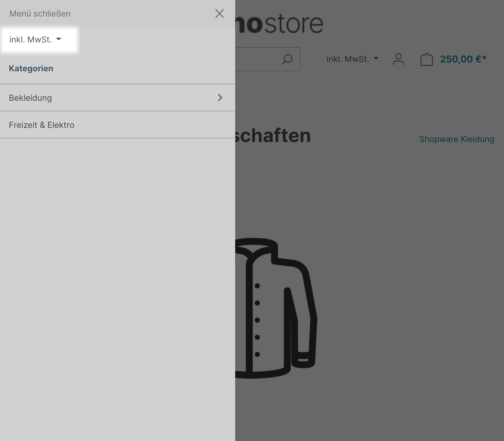Open the 'inkl. MwSt.' dropdown in the side menu
504x441 pixels.
point(35,39)
